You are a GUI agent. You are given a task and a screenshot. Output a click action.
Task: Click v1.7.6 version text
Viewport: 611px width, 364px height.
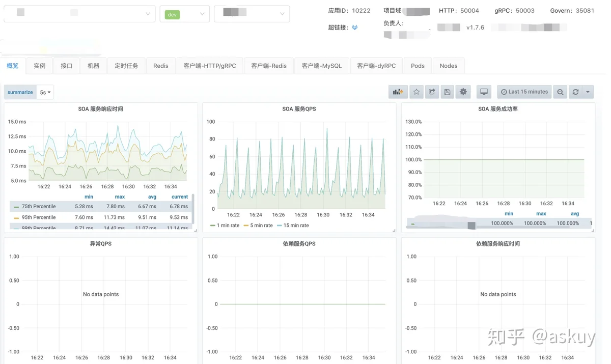(x=475, y=27)
